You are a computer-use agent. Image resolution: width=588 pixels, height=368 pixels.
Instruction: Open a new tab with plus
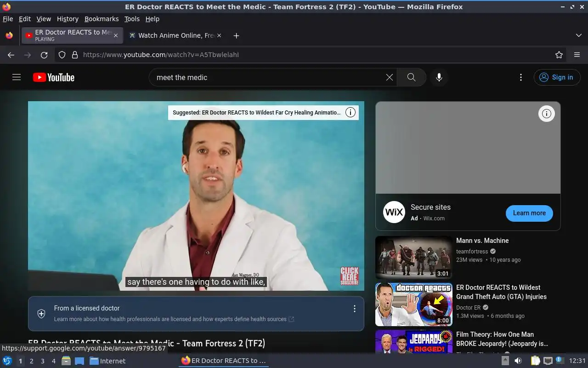[x=236, y=35]
